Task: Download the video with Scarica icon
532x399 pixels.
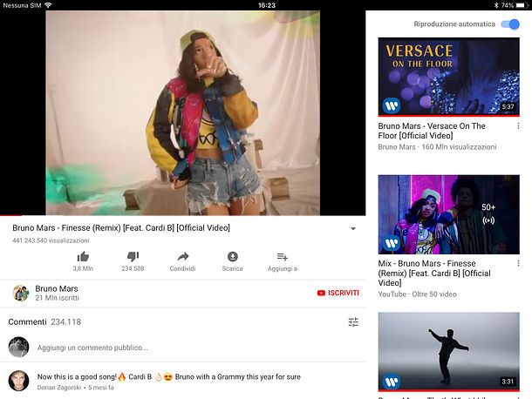Action: (x=232, y=257)
